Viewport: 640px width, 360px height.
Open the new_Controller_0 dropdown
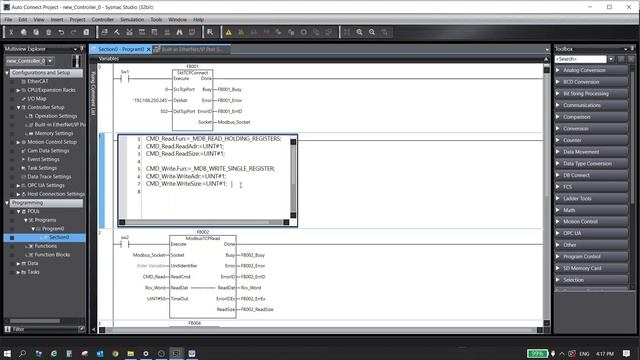(x=50, y=61)
